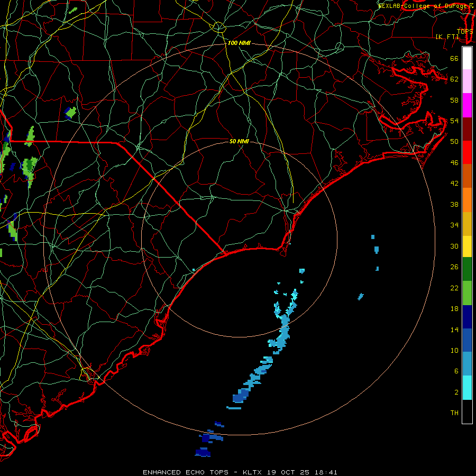This screenshot has width=476, height=476.
Task: Click the legend value '42'
Action: 454,184
